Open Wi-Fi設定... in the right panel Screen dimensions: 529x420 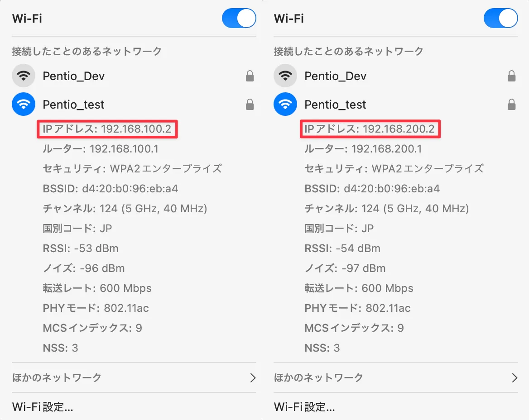coord(304,406)
